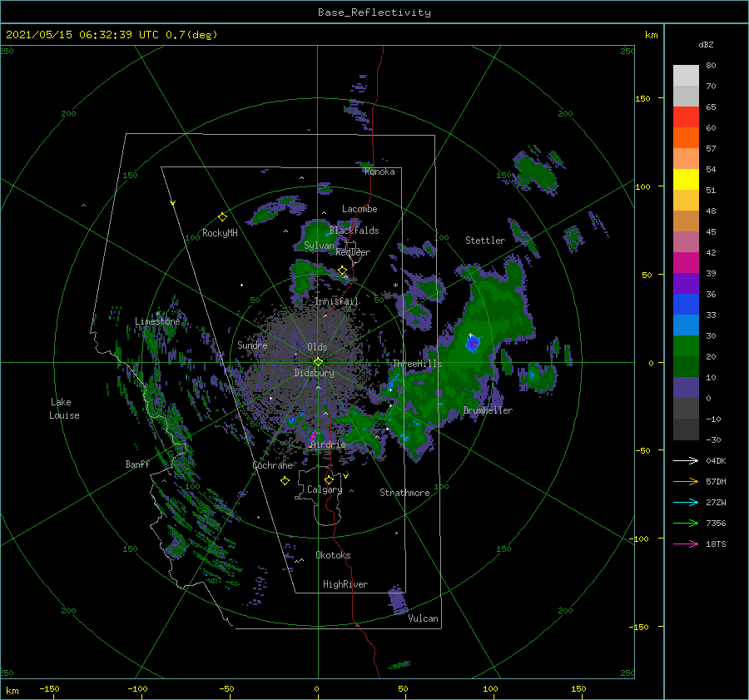Click the Sundre town label

click(x=252, y=345)
